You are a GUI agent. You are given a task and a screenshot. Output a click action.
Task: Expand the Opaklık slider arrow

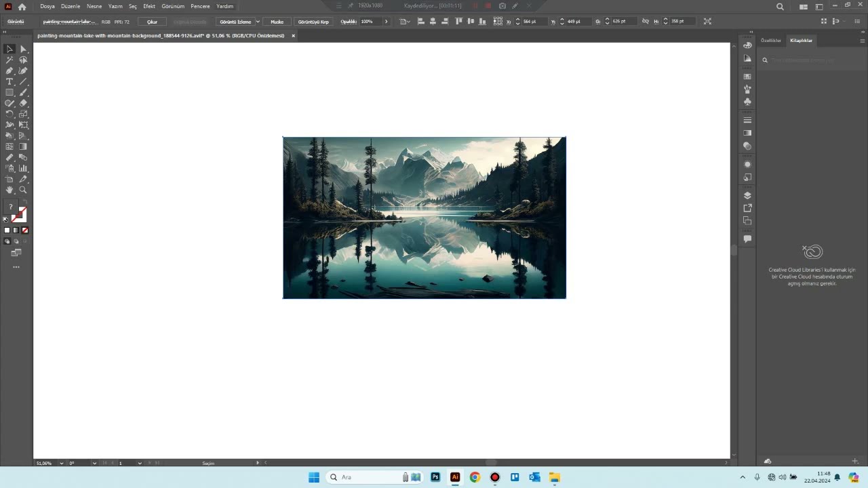point(387,22)
